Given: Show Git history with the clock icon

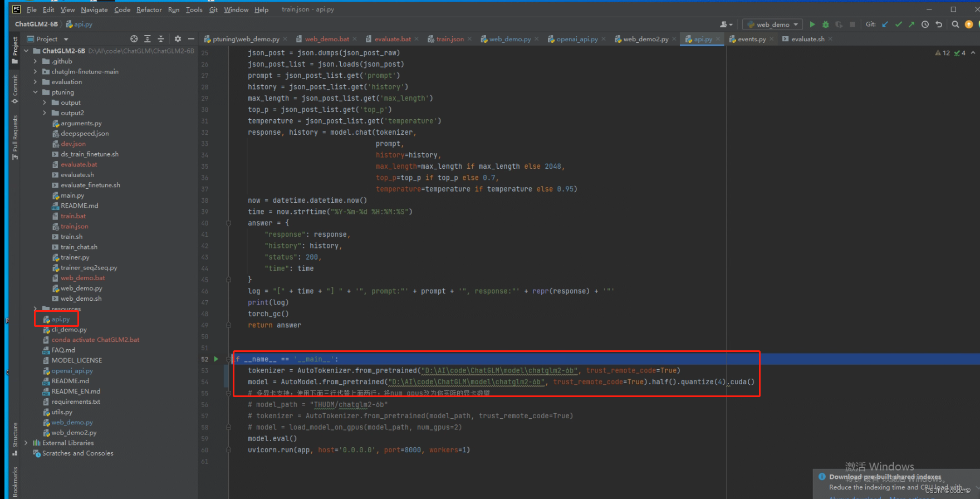Looking at the screenshot, I should 925,25.
